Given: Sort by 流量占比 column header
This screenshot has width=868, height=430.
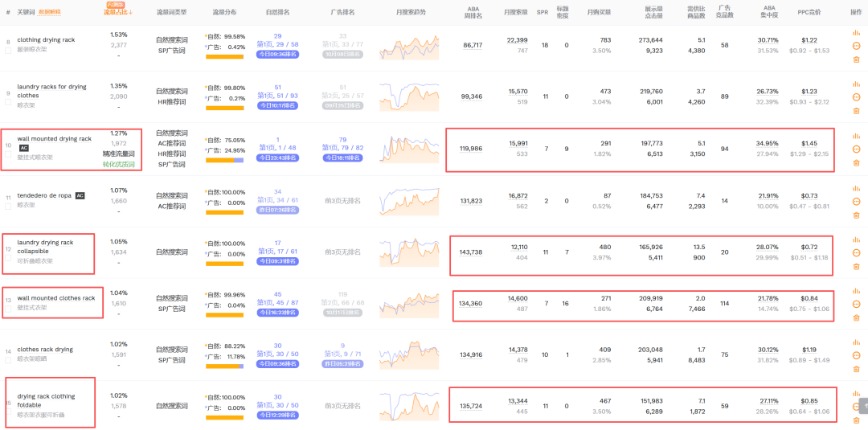Looking at the screenshot, I should 118,11.
